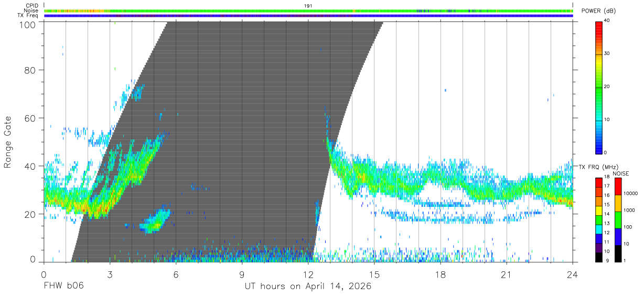The height and width of the screenshot is (297, 644).
Task: Click UT hours axis tick 12
Action: (x=308, y=274)
